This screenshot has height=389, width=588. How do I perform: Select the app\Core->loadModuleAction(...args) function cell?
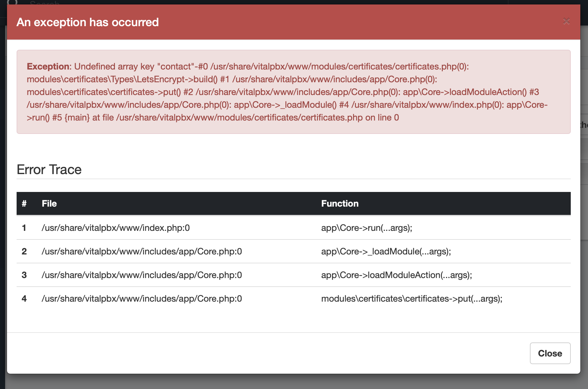pyautogui.click(x=396, y=275)
